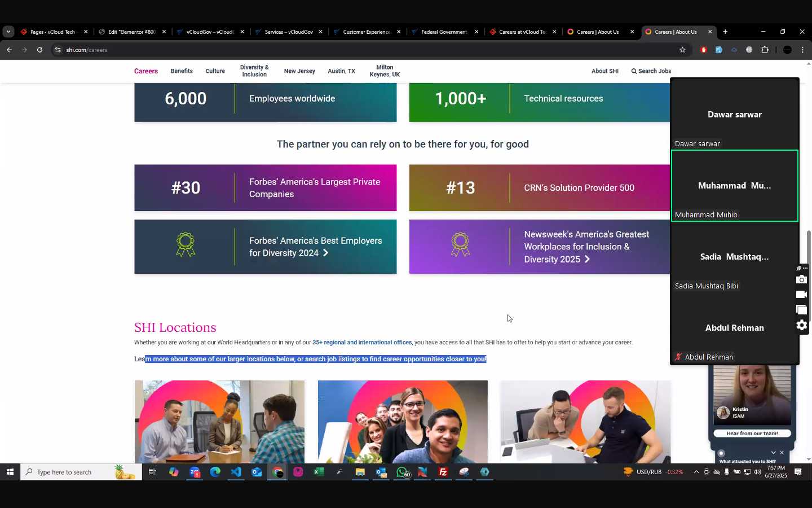The width and height of the screenshot is (812, 508).
Task: Show hidden system tray icons
Action: point(696,472)
